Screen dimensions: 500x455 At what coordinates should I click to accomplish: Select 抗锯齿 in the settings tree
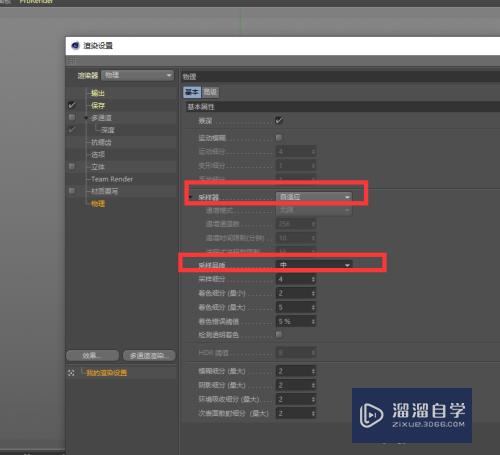[x=101, y=143]
